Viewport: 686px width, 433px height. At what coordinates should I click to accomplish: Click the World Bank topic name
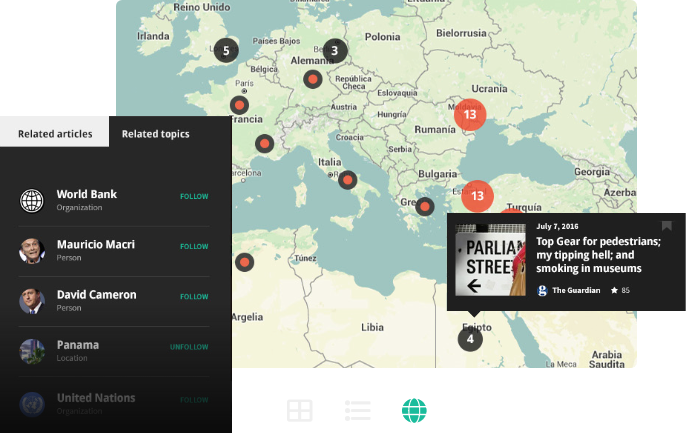click(x=87, y=194)
